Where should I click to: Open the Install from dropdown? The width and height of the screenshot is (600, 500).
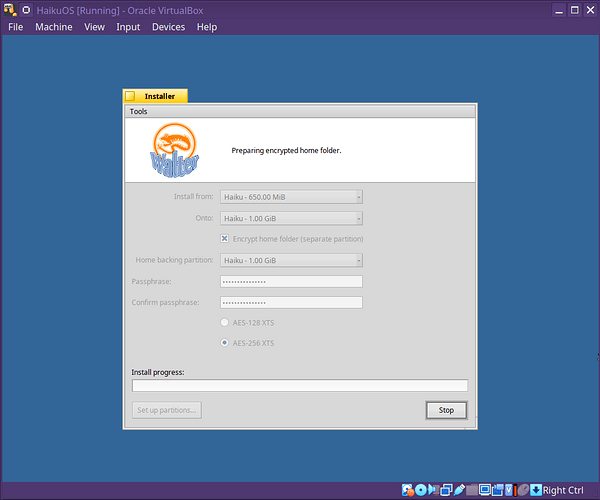click(x=291, y=197)
